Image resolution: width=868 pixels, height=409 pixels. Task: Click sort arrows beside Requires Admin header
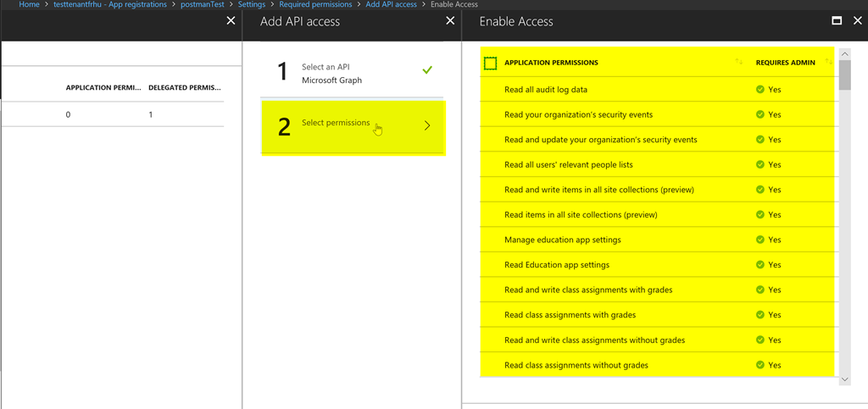coord(829,62)
